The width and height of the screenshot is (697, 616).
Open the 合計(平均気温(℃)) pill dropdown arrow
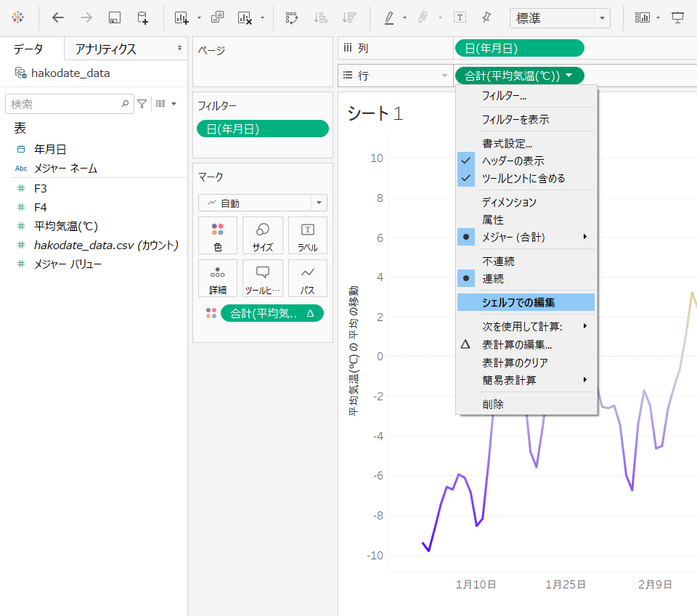569,76
